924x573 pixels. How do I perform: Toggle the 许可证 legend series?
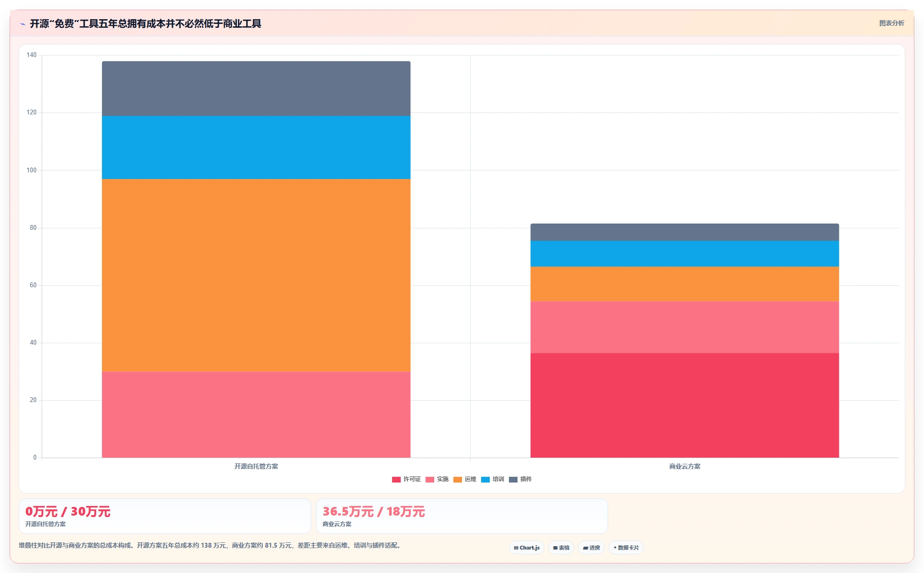click(406, 479)
